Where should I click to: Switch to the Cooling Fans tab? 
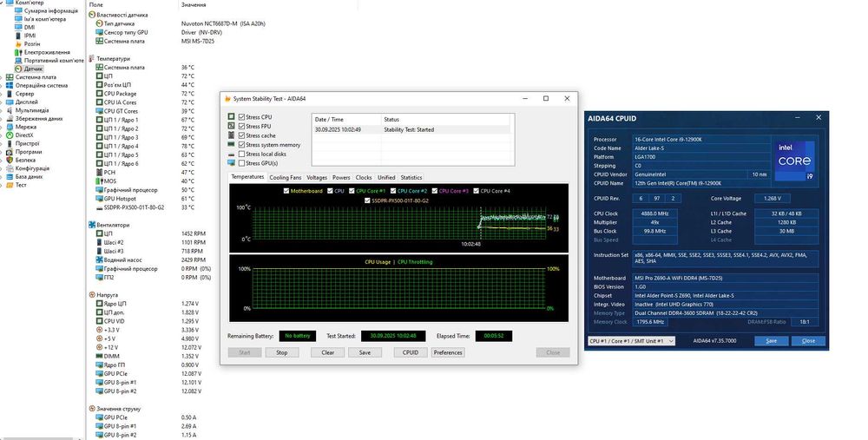pos(285,178)
